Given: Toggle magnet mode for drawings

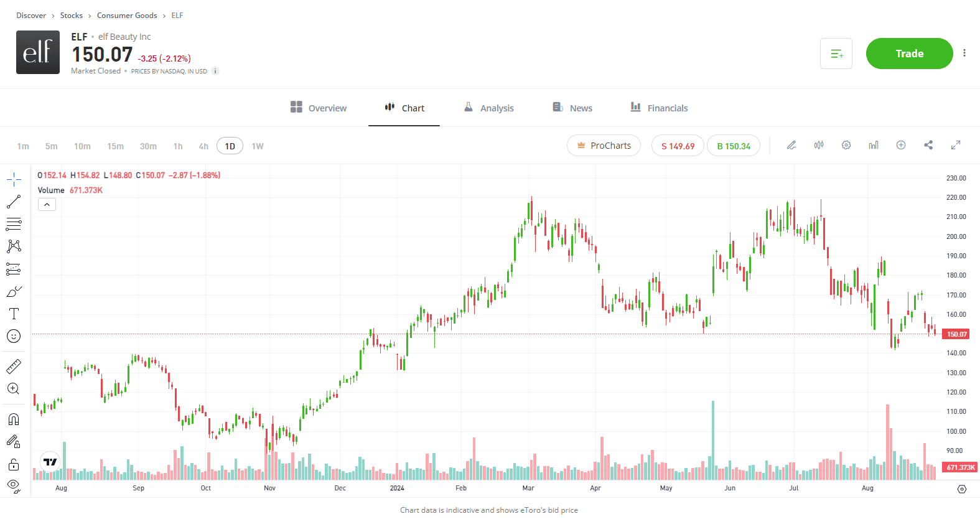Looking at the screenshot, I should click(x=14, y=419).
